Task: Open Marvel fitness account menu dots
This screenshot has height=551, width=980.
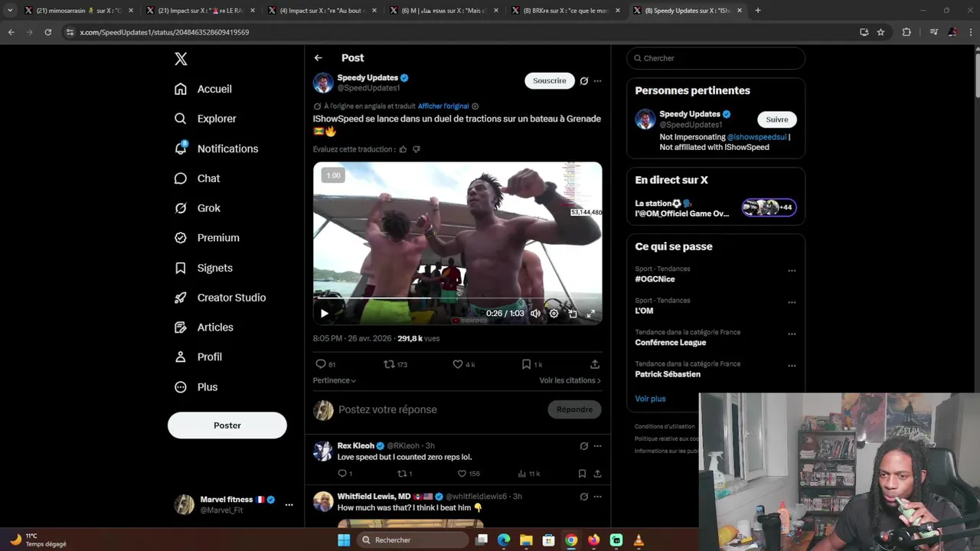Action: click(x=289, y=505)
